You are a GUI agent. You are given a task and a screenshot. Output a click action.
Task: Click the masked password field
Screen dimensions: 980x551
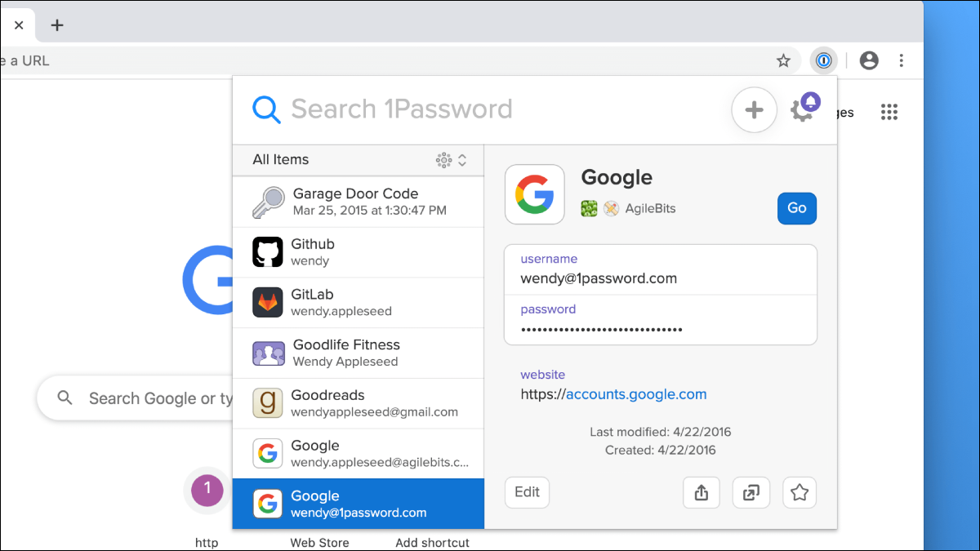tap(661, 320)
